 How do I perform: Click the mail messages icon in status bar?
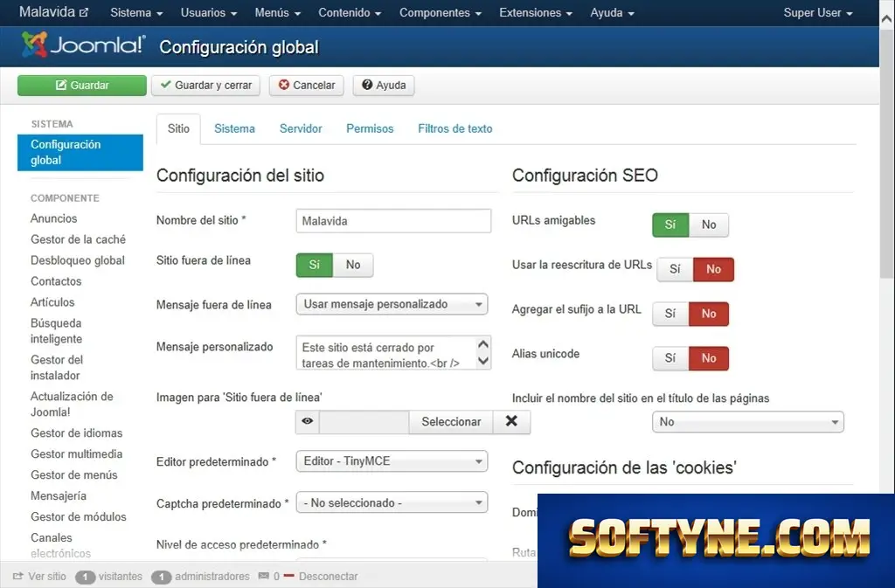point(264,576)
